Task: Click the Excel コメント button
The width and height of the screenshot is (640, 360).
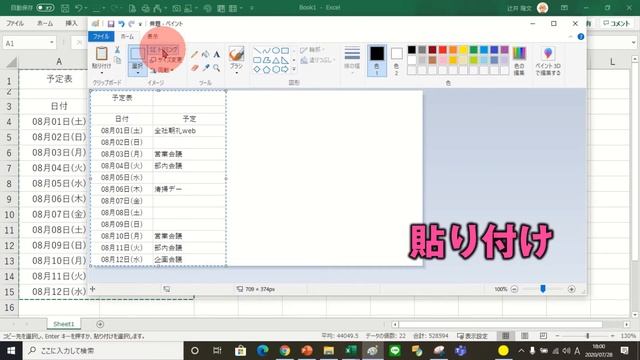Action: pos(617,24)
